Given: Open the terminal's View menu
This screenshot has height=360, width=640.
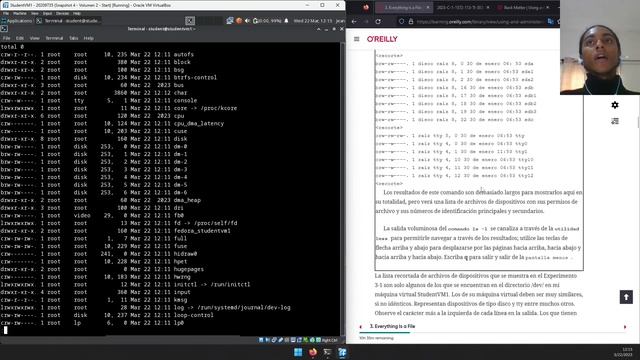Looking at the screenshot, I should coord(34,38).
